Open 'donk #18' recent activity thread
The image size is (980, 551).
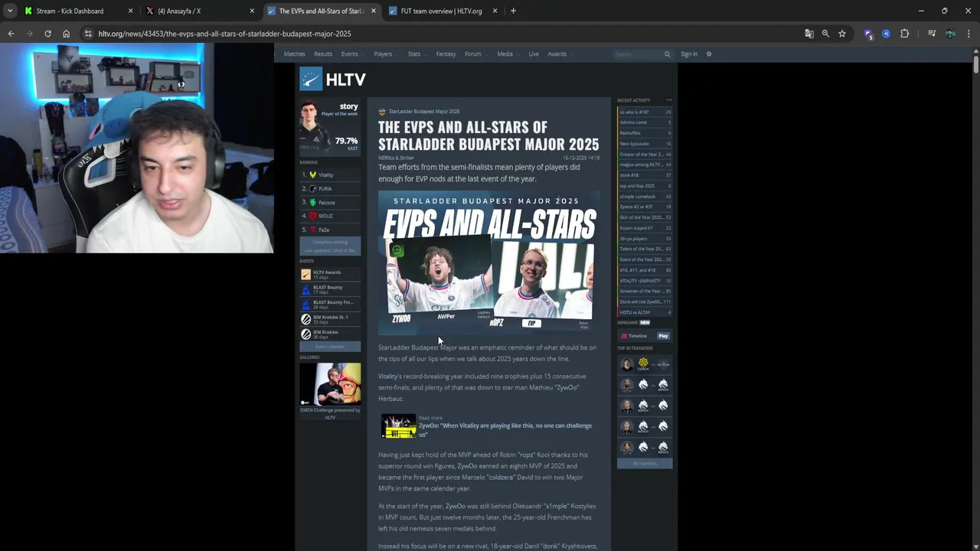coord(645,175)
